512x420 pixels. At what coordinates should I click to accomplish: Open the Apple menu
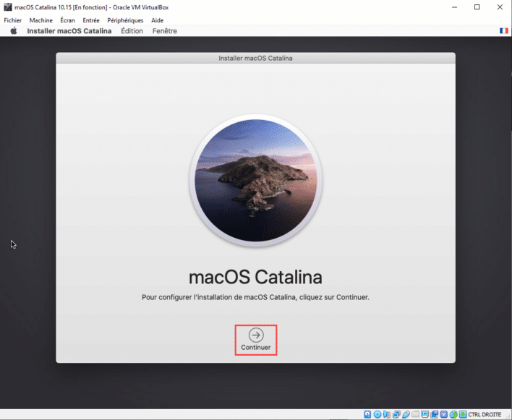tap(14, 31)
